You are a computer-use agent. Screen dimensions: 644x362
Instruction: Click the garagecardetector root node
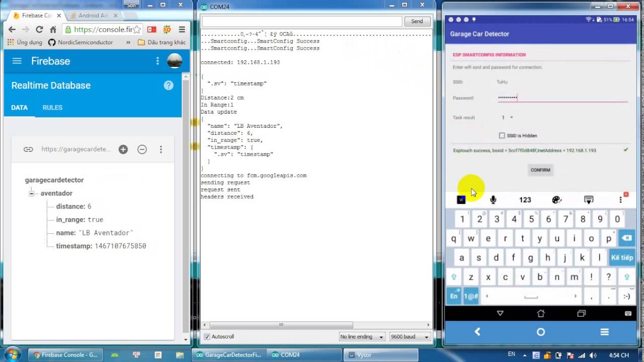coord(54,180)
